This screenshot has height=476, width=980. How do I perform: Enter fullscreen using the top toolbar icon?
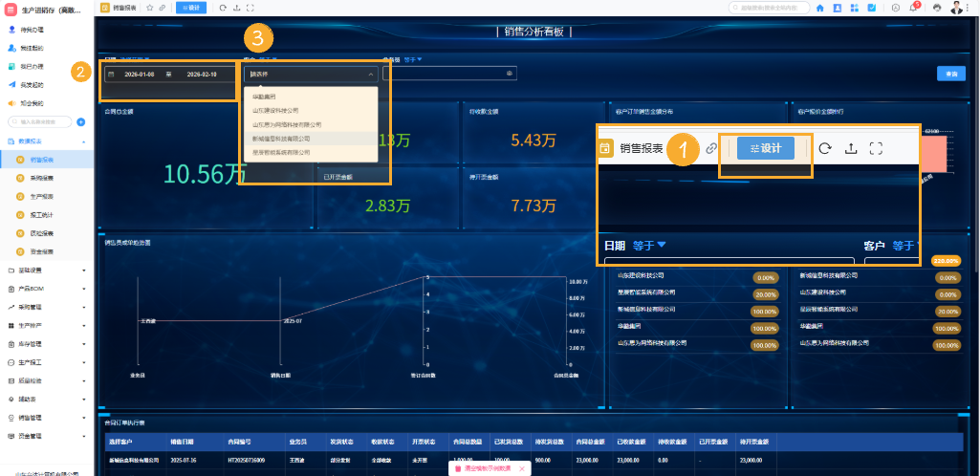[x=250, y=7]
